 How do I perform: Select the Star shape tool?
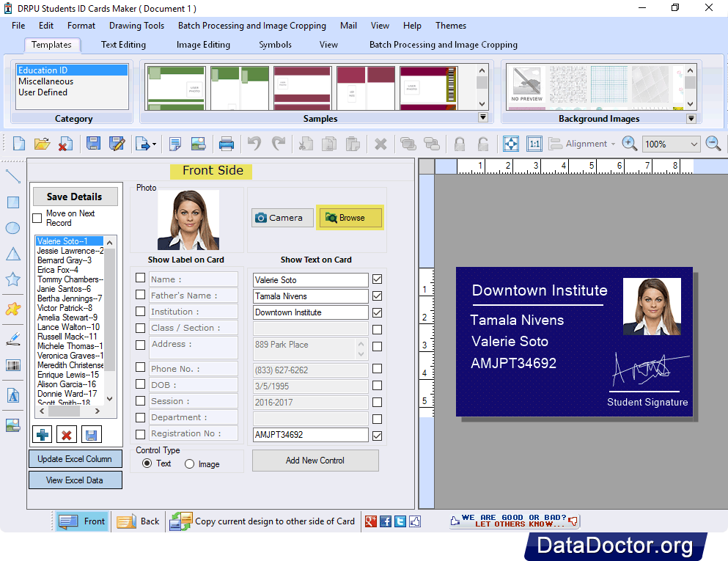click(13, 279)
